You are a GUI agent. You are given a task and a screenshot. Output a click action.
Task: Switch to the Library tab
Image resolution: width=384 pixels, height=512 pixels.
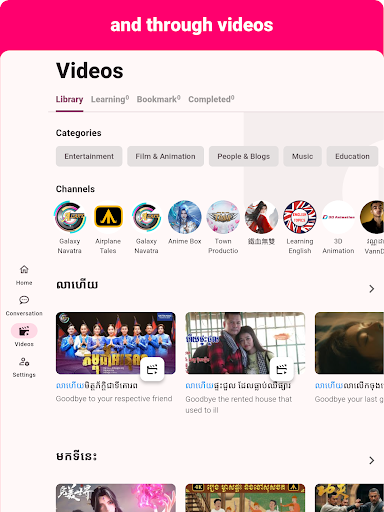[x=69, y=99]
